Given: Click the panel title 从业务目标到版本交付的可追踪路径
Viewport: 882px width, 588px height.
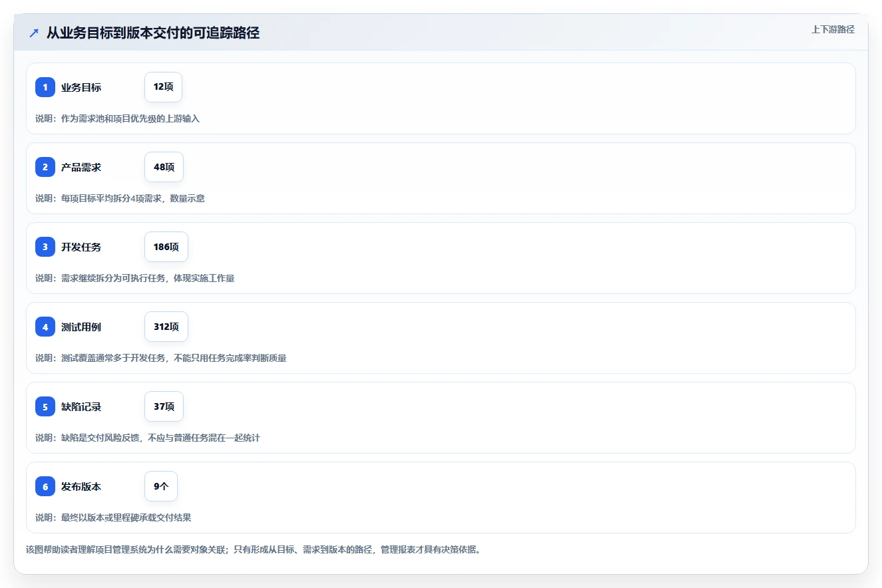Looking at the screenshot, I should pyautogui.click(x=152, y=33).
